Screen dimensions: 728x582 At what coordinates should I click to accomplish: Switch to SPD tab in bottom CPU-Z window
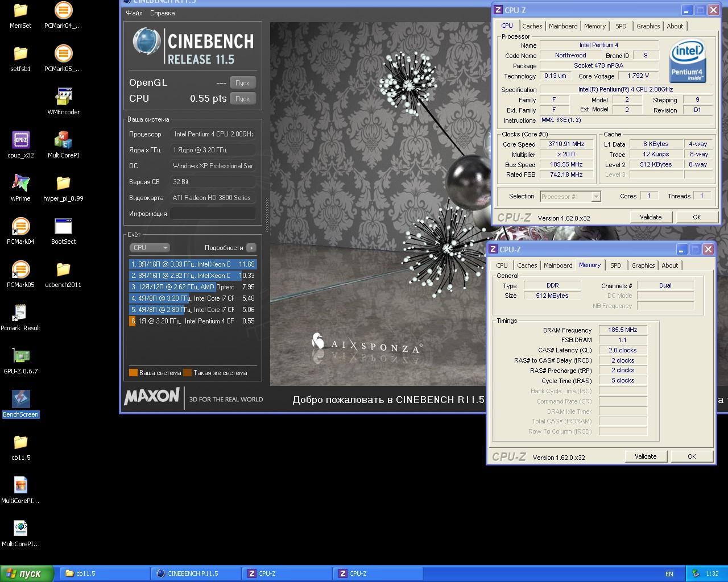[x=616, y=265]
